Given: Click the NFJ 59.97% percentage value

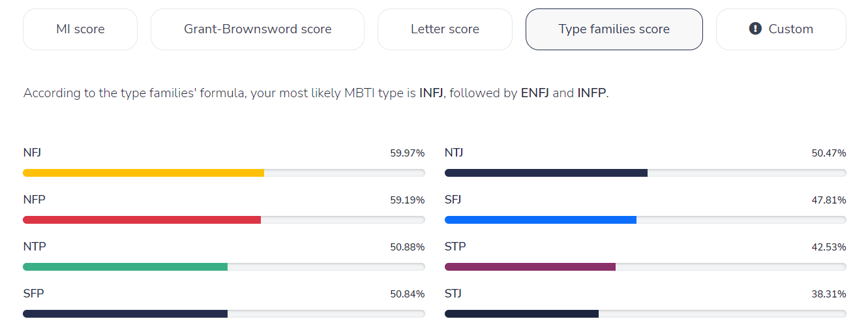Looking at the screenshot, I should coord(407,153).
